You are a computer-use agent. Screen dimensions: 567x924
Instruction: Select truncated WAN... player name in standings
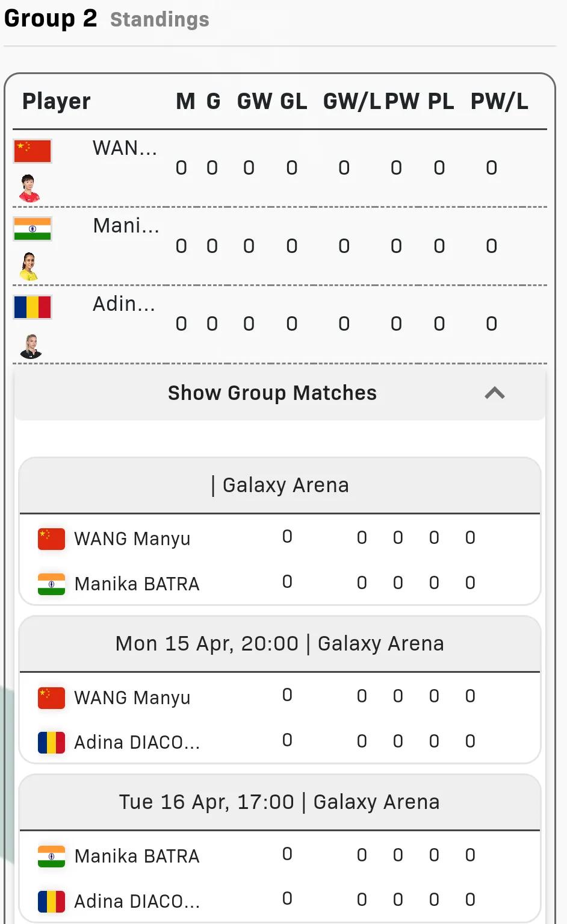point(125,148)
